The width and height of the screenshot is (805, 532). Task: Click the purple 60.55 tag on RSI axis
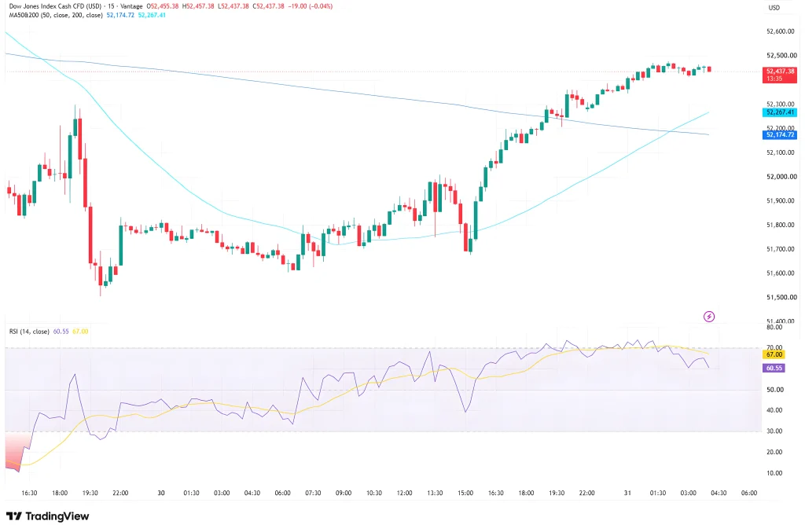pos(774,369)
